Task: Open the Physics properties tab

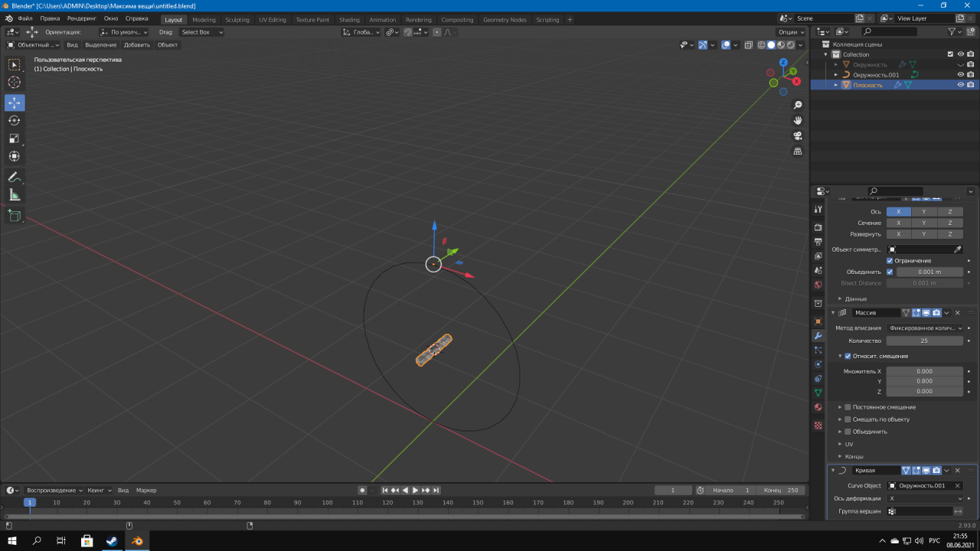Action: point(818,364)
